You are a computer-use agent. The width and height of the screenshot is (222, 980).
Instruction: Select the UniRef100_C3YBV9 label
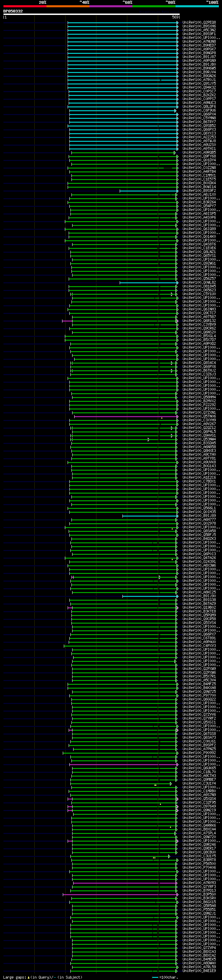pos(199,324)
